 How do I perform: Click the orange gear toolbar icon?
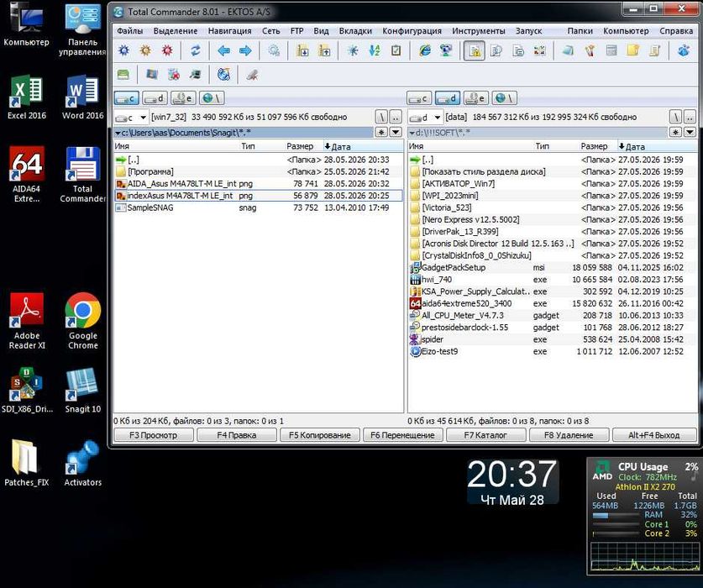click(145, 50)
